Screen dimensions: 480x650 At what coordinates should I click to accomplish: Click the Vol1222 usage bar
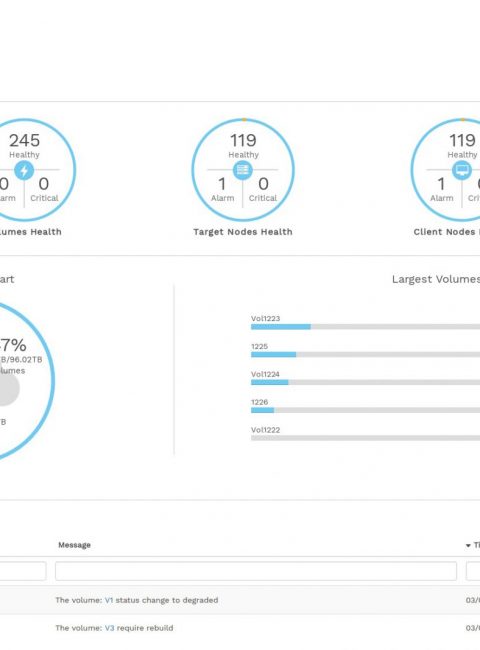[365, 438]
